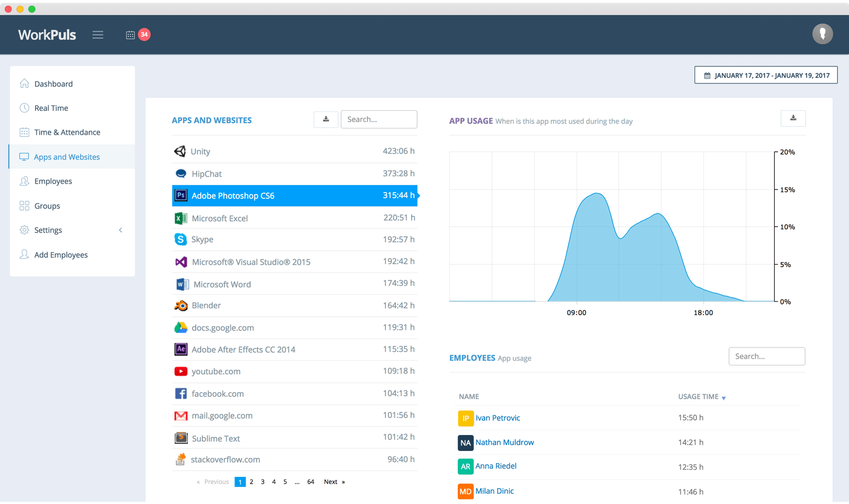The height and width of the screenshot is (504, 849).
Task: Select the Blender icon in app list
Action: pyautogui.click(x=181, y=306)
